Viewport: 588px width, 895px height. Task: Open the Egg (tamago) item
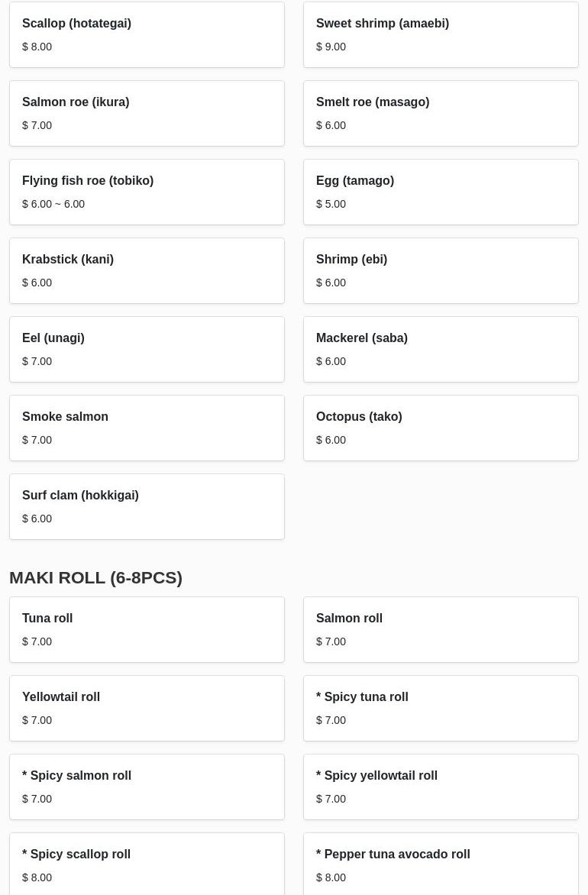coord(441,192)
